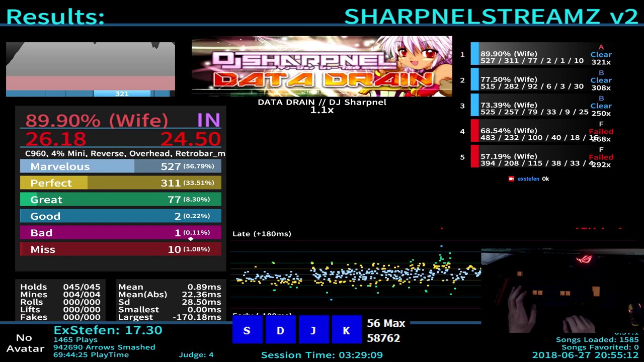
Task: Click the IN grade label
Action: pyautogui.click(x=209, y=120)
